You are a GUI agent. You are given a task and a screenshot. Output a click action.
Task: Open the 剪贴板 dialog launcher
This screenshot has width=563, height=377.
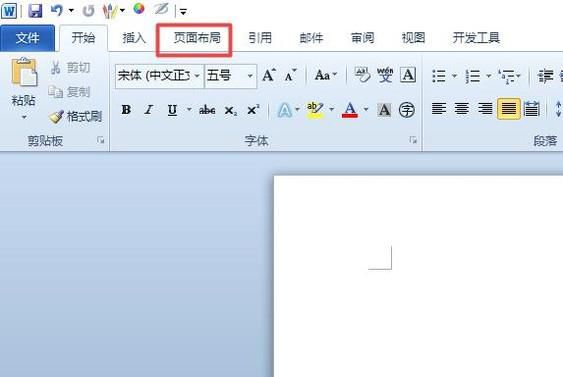(101, 140)
